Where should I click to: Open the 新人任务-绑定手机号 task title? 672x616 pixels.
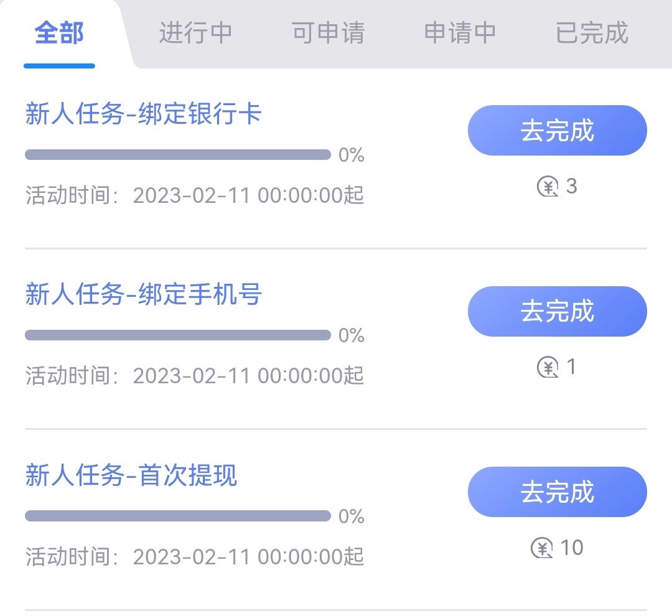[x=143, y=295]
